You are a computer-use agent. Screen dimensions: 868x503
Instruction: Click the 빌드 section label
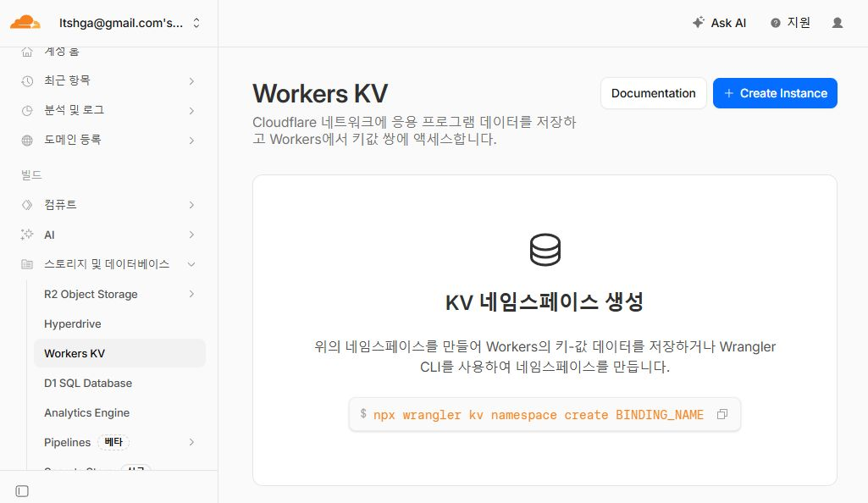pyautogui.click(x=31, y=174)
